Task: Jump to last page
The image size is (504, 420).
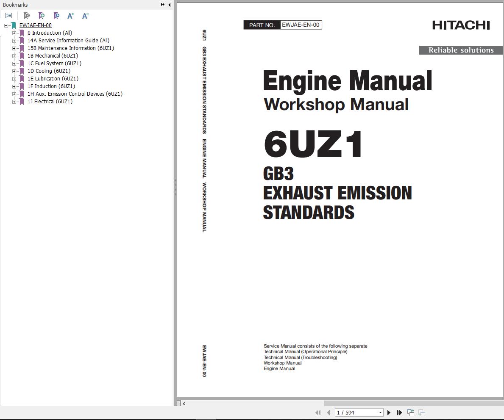Action: pos(400,413)
